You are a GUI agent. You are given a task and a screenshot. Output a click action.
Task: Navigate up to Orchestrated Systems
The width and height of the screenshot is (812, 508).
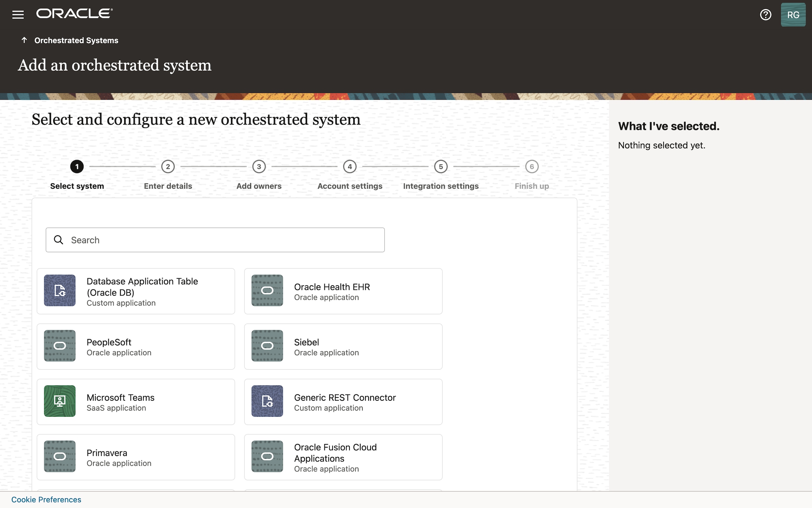pyautogui.click(x=76, y=40)
